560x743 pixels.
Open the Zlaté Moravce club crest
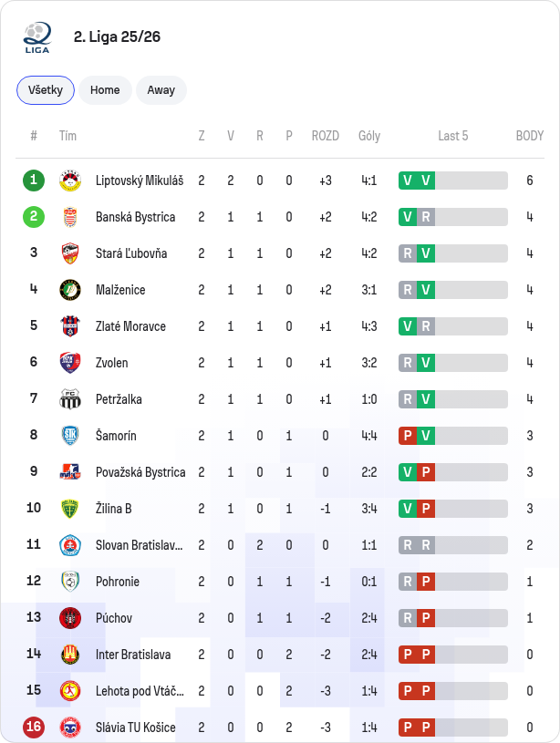pyautogui.click(x=70, y=326)
